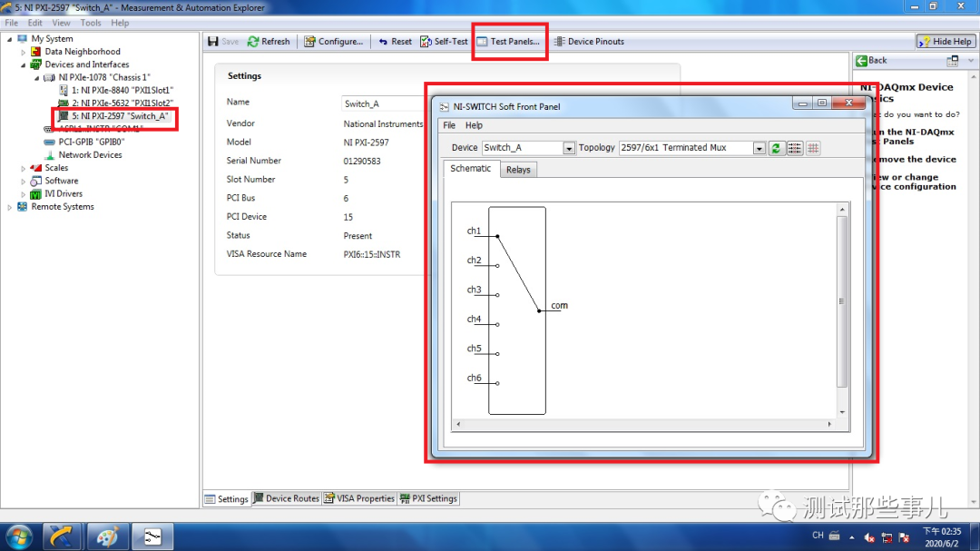
Task: Switch to the PXI Settings tab
Action: [x=428, y=498]
